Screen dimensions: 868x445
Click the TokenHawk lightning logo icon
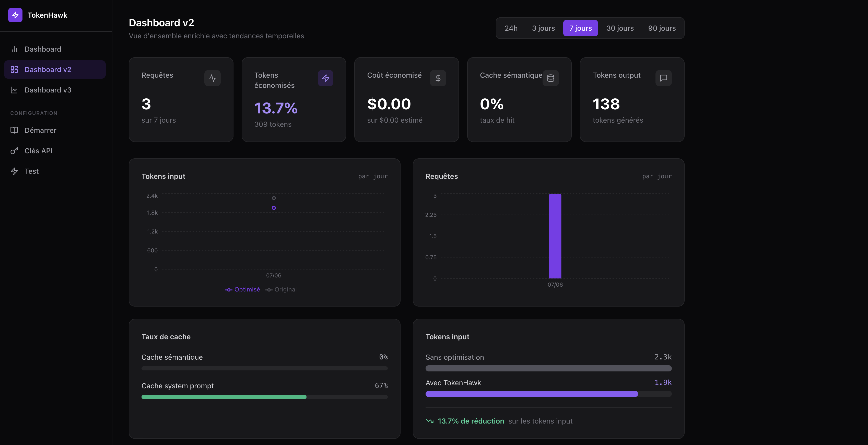point(15,15)
